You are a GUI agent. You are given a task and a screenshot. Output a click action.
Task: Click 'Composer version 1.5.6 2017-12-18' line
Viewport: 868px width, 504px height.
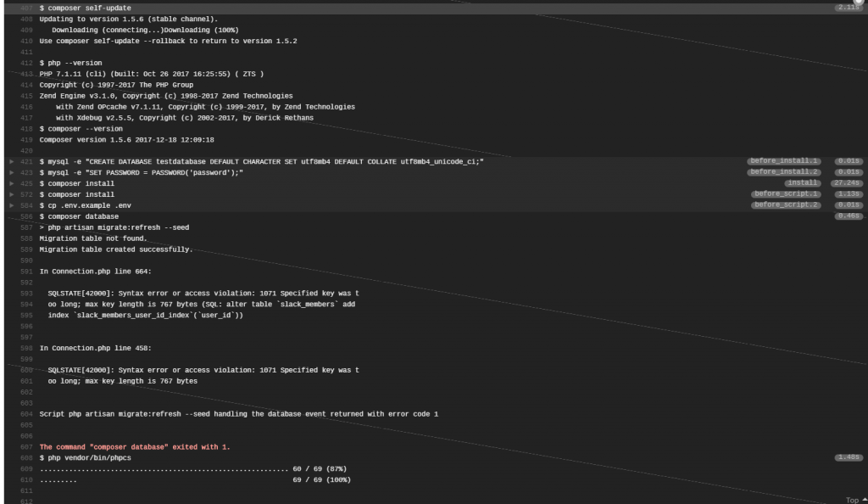coord(127,140)
